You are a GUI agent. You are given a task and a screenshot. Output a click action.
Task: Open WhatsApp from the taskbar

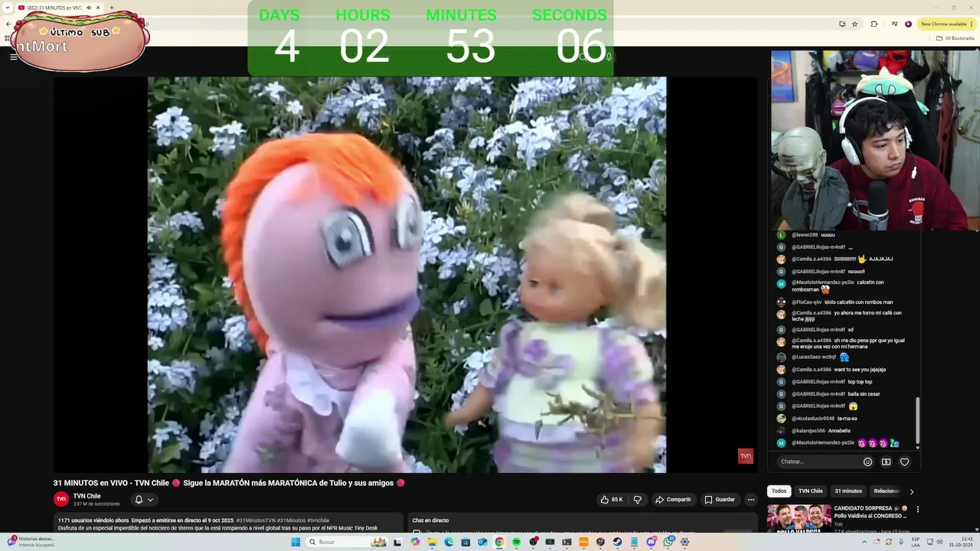click(x=668, y=542)
